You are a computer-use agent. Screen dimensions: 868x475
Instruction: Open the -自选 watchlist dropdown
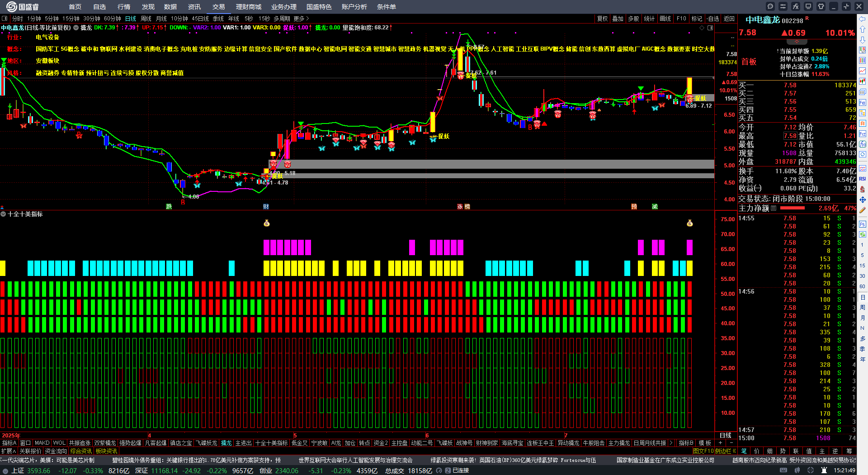click(713, 19)
